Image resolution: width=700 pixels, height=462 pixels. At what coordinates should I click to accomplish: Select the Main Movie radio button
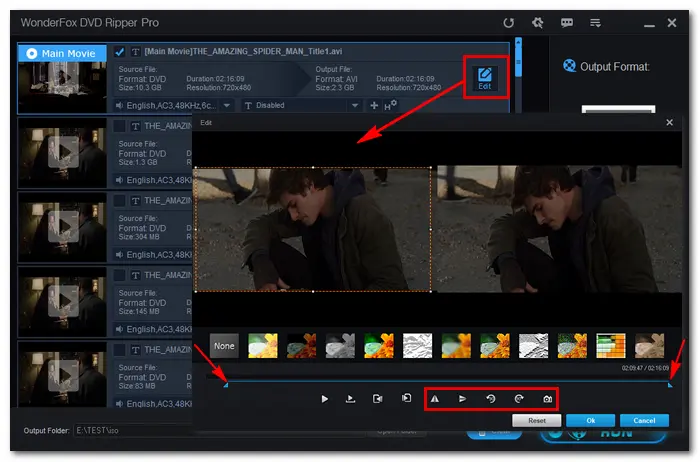32,54
